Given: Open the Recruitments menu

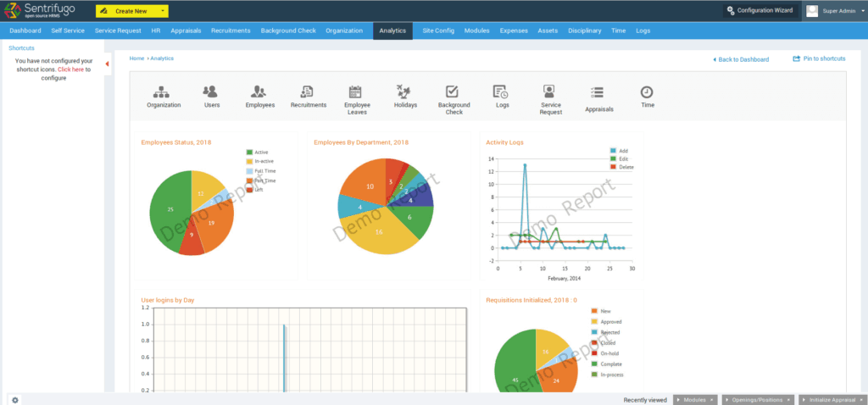Looking at the screenshot, I should click(x=231, y=31).
